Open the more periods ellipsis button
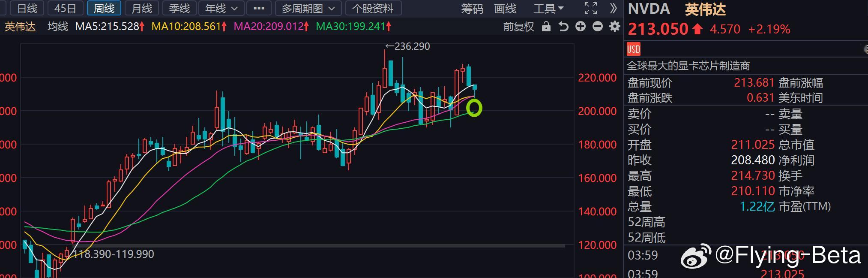868x278 pixels. (x=259, y=8)
